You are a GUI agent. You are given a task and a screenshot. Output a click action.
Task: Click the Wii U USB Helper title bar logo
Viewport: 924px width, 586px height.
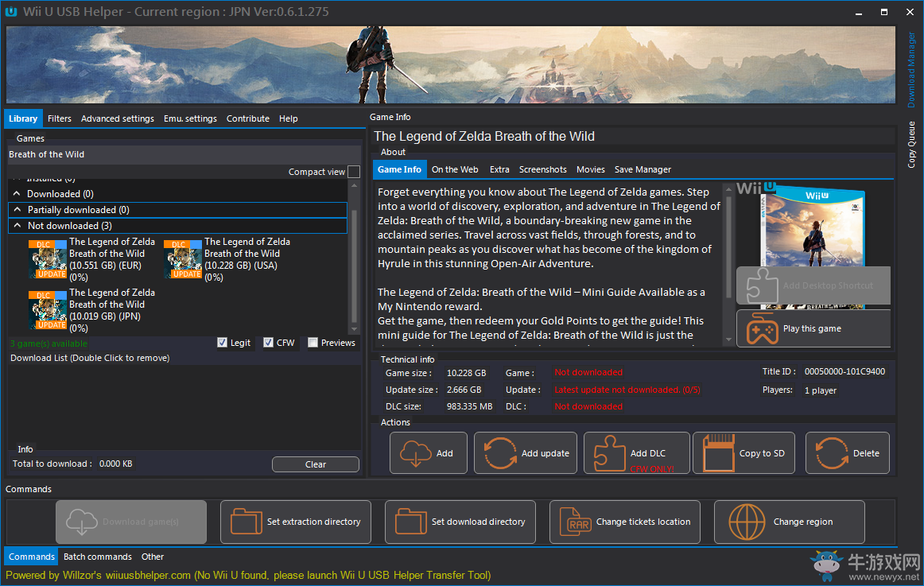[11, 11]
